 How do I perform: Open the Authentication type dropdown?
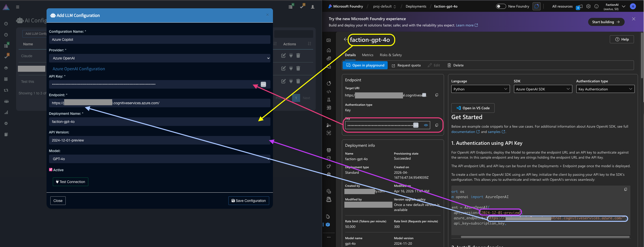(x=605, y=89)
